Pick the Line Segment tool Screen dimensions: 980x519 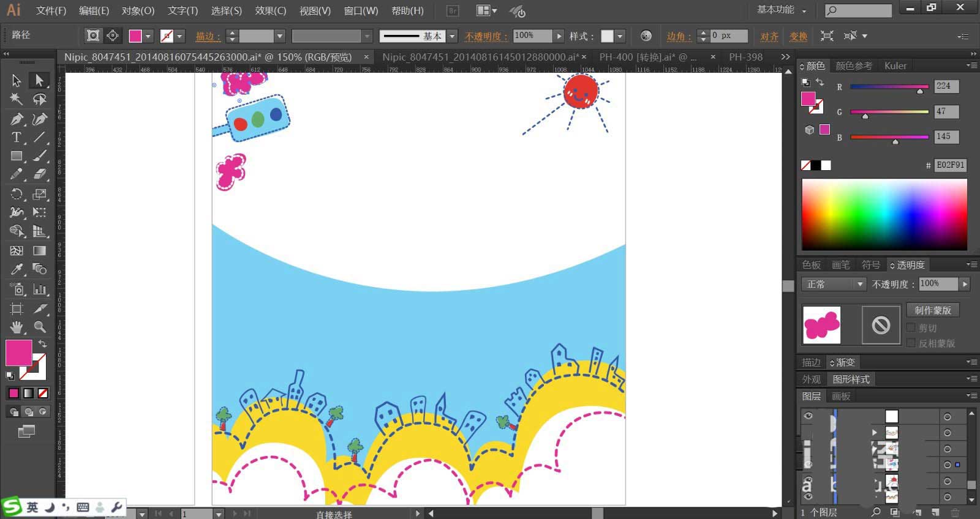[x=39, y=137]
